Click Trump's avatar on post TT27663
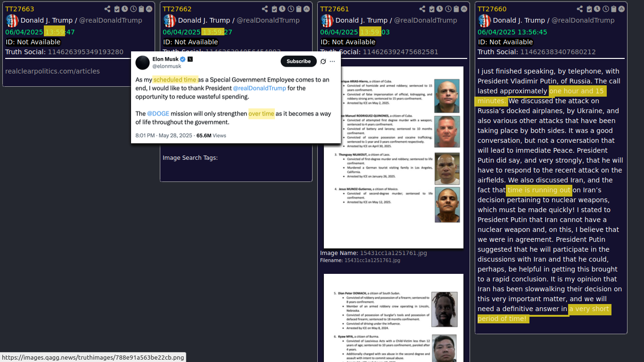Screen dimensions: 644x362 pos(12,20)
